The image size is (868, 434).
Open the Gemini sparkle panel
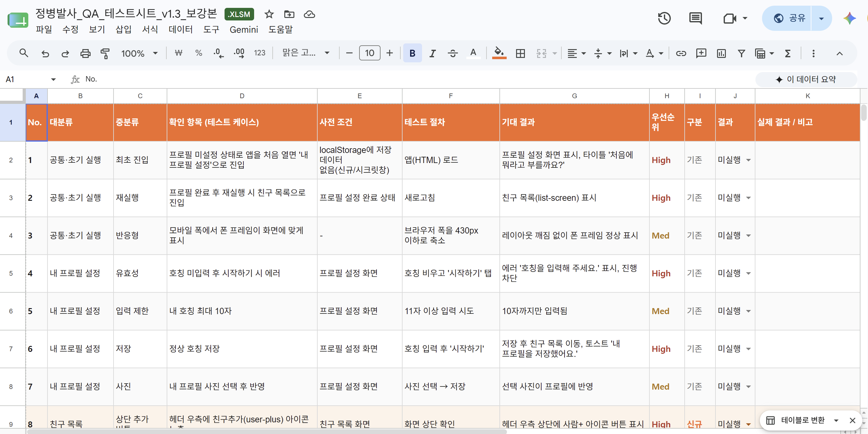(x=849, y=18)
